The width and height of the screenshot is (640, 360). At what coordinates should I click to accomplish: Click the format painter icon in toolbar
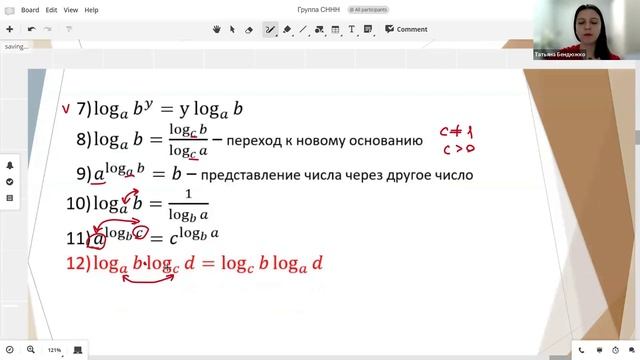point(69,29)
